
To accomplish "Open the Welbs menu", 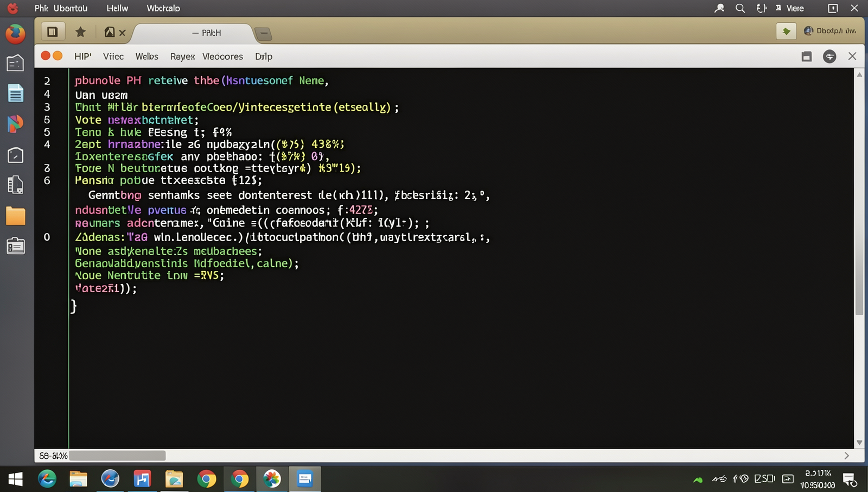I will [146, 56].
